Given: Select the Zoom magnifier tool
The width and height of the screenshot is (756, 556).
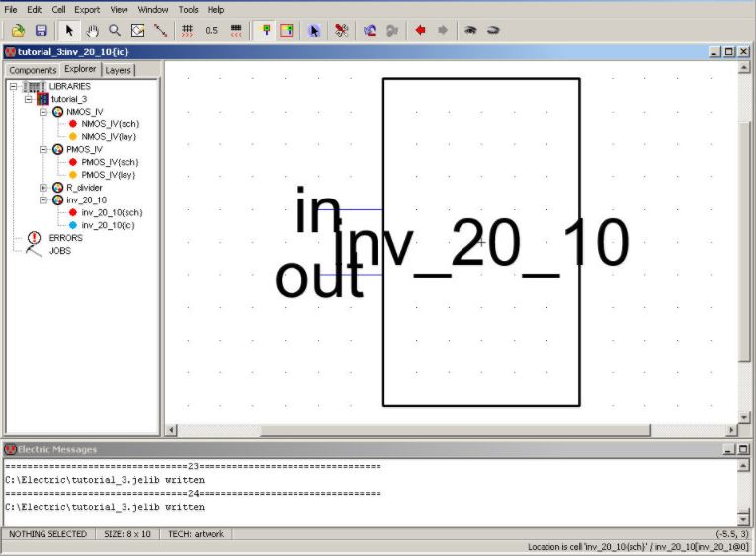Looking at the screenshot, I should (x=115, y=30).
